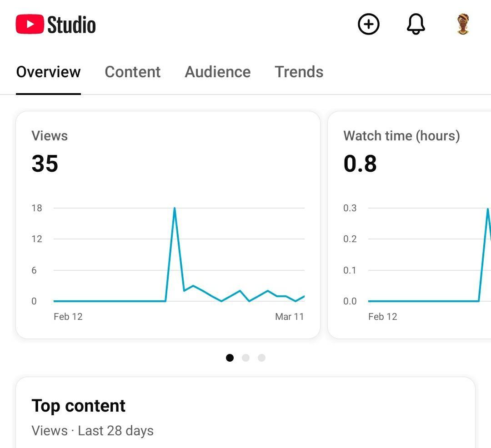This screenshot has width=491, height=448.
Task: Tap the 18 y-axis label in Views chart
Action: pyautogui.click(x=37, y=208)
